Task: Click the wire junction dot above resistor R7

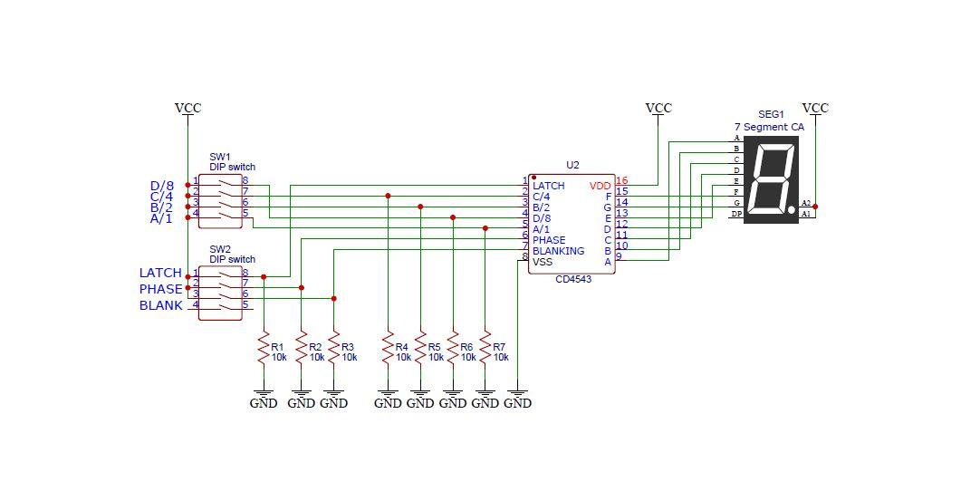Action: 485,228
